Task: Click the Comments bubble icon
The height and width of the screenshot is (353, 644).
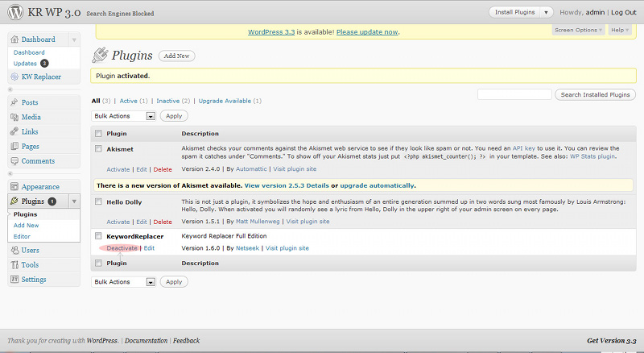Action: click(14, 161)
